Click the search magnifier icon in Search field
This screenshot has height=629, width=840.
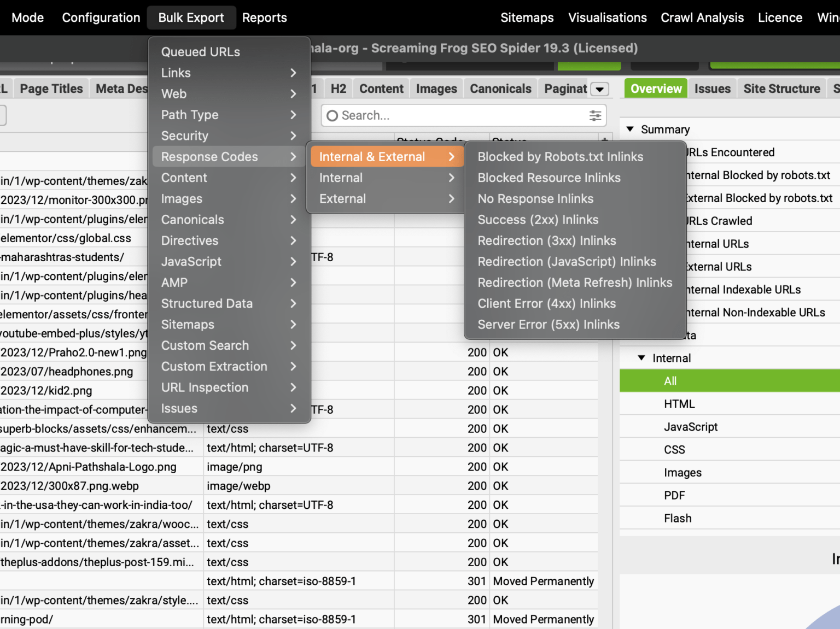[x=332, y=115]
